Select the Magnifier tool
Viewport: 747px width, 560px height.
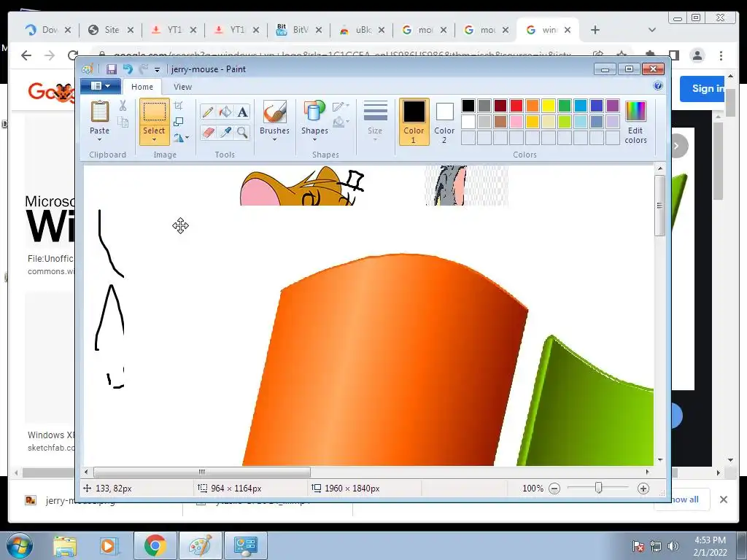(242, 132)
